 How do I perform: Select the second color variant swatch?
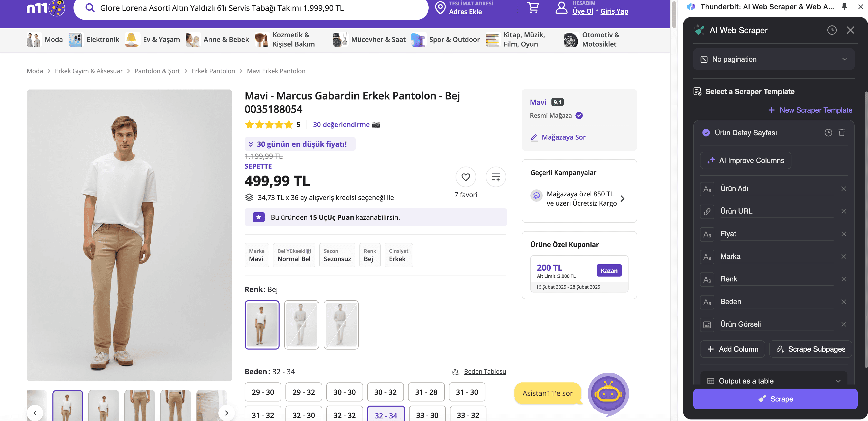(301, 325)
